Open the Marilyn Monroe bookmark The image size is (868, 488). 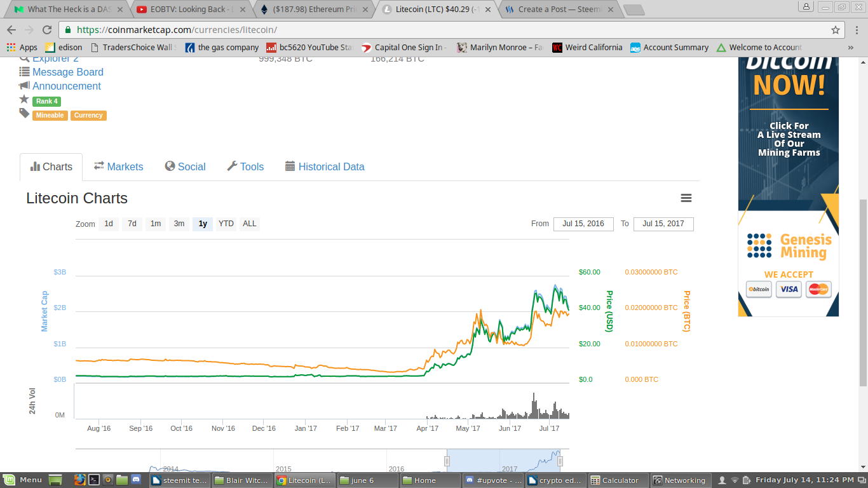tap(499, 47)
